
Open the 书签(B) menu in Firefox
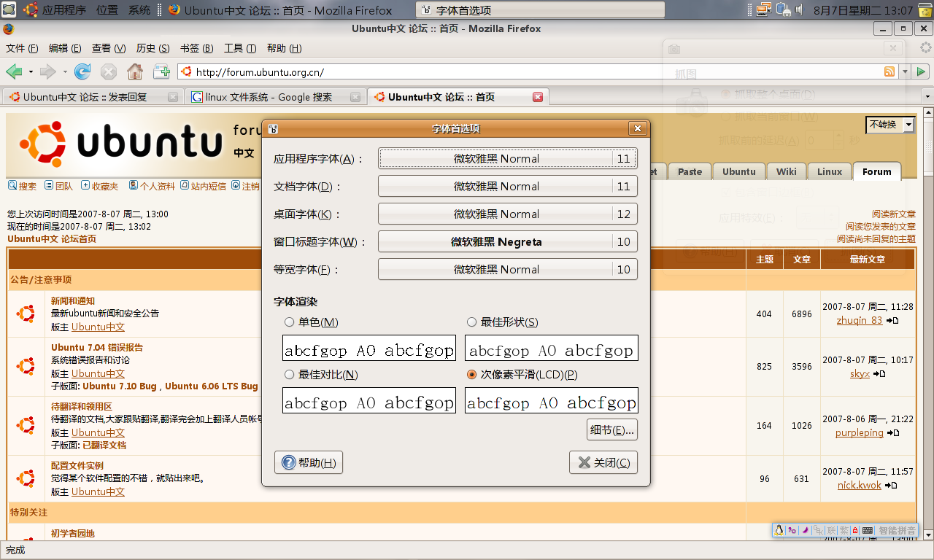[196, 48]
